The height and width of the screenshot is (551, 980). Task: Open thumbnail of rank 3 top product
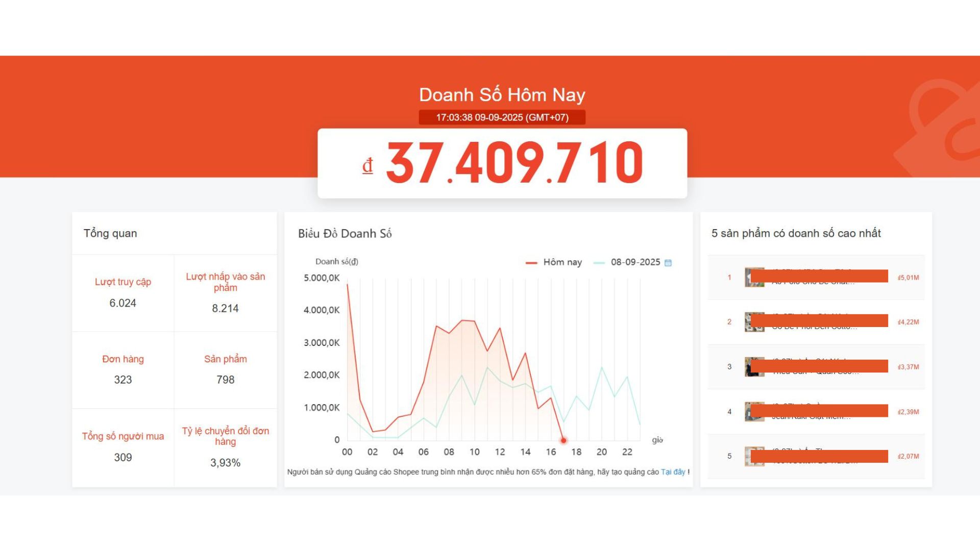(748, 367)
